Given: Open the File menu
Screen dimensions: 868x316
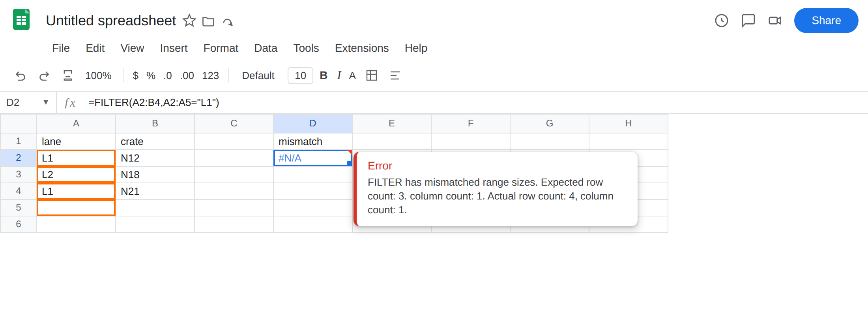Looking at the screenshot, I should pyautogui.click(x=61, y=48).
